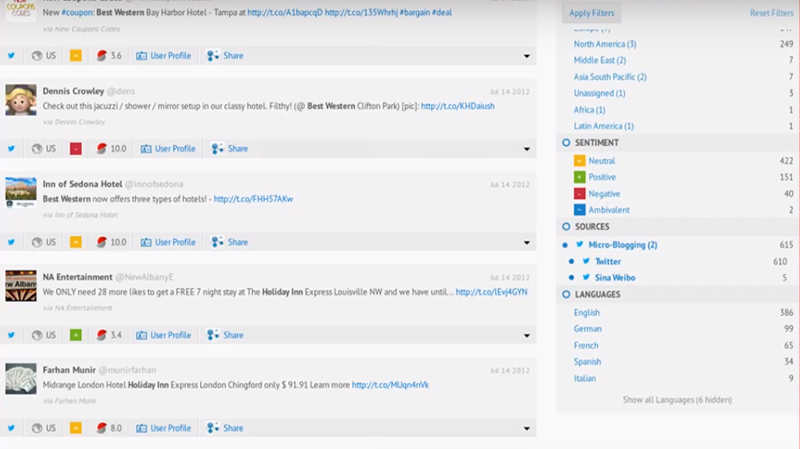The width and height of the screenshot is (800, 449).
Task: Filter by German language
Action: click(x=587, y=329)
